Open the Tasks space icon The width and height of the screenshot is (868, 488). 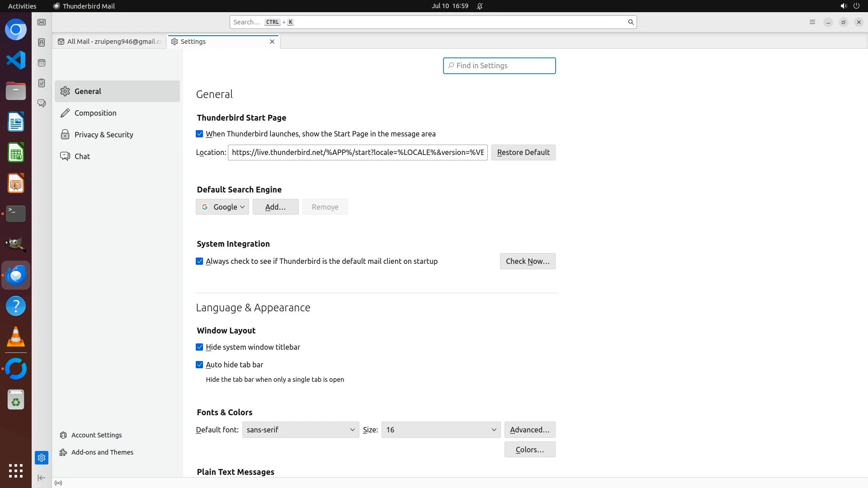[x=42, y=83]
